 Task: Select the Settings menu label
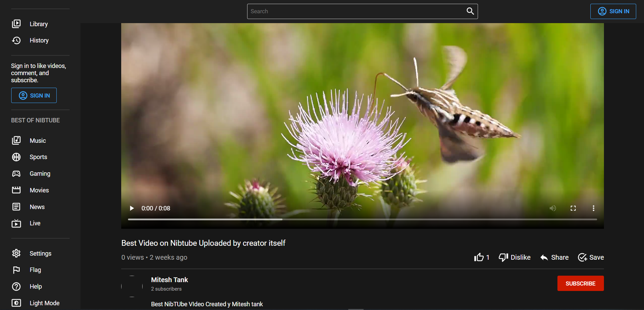point(40,254)
